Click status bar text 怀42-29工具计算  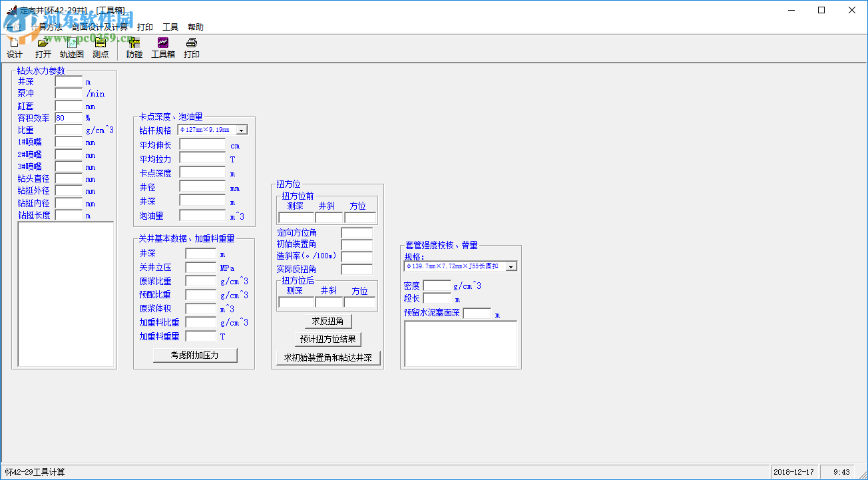click(x=36, y=473)
